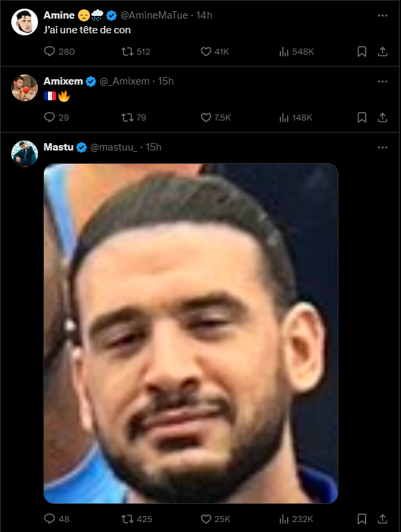Image resolution: width=401 pixels, height=532 pixels.
Task: Like Amixem's tweet with 7.5K likes
Action: [206, 117]
